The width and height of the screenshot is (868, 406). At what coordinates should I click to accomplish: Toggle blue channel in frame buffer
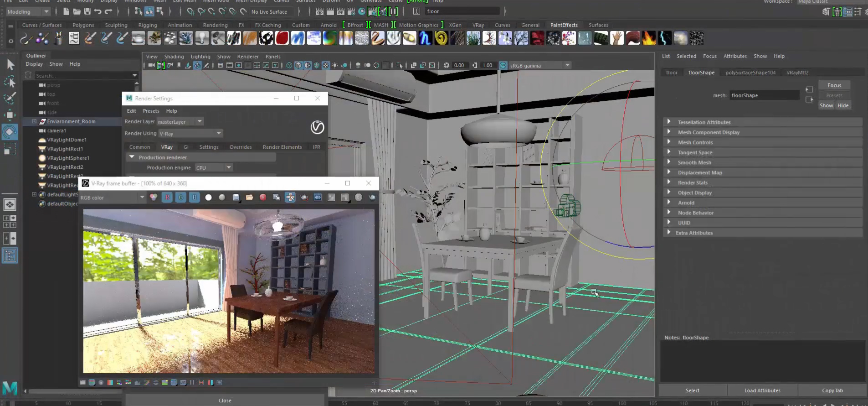click(195, 198)
